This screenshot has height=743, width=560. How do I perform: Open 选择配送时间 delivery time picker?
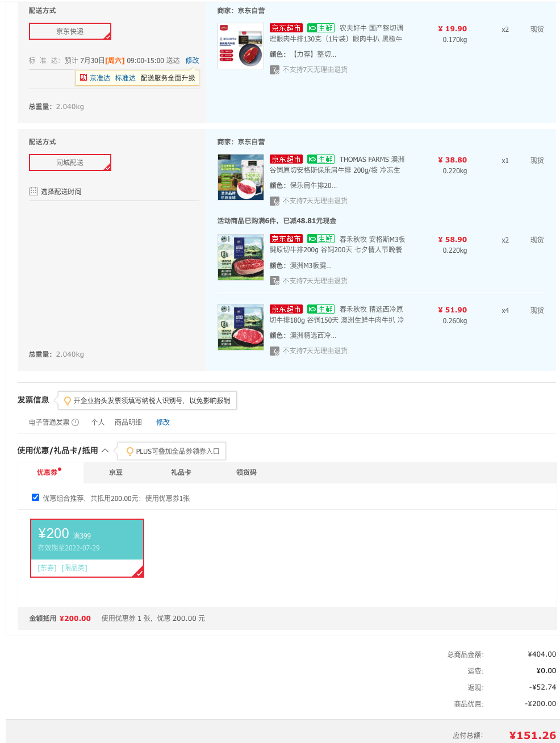(61, 191)
